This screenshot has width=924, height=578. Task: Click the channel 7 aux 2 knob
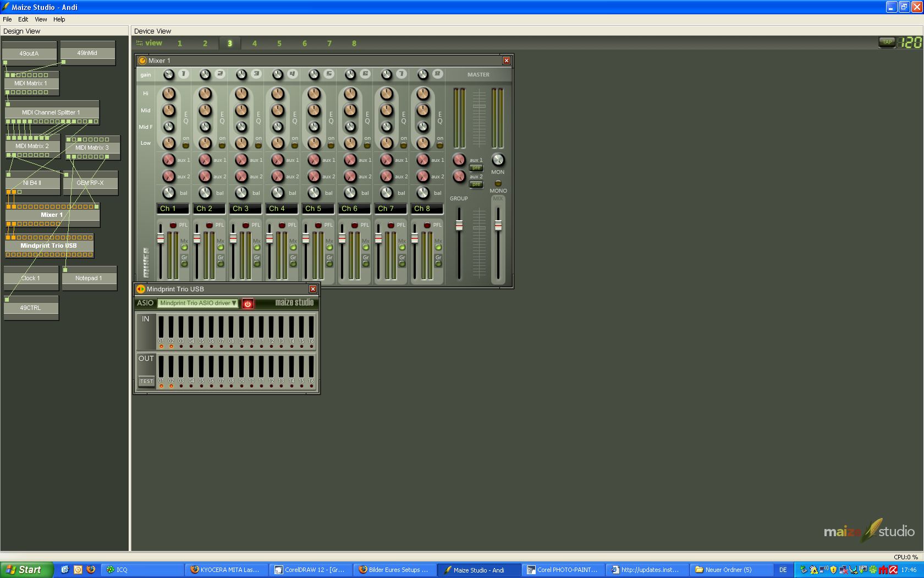point(386,176)
